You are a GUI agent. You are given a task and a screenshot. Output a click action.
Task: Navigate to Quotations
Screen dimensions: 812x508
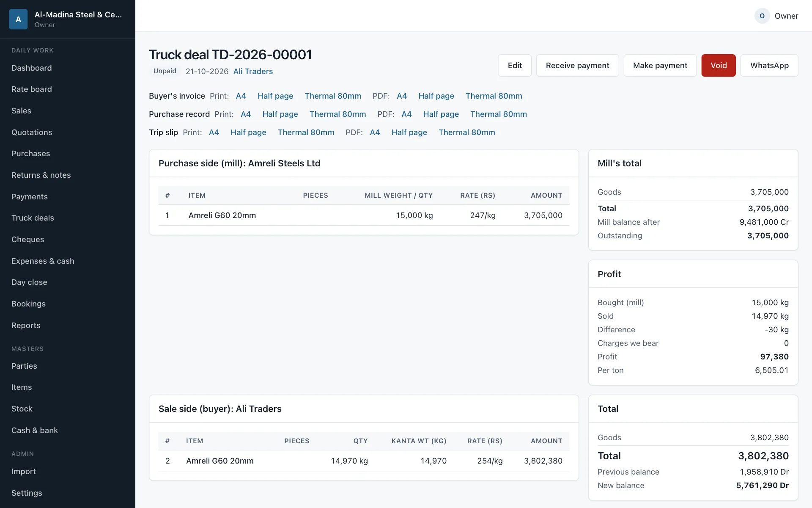[x=32, y=133]
